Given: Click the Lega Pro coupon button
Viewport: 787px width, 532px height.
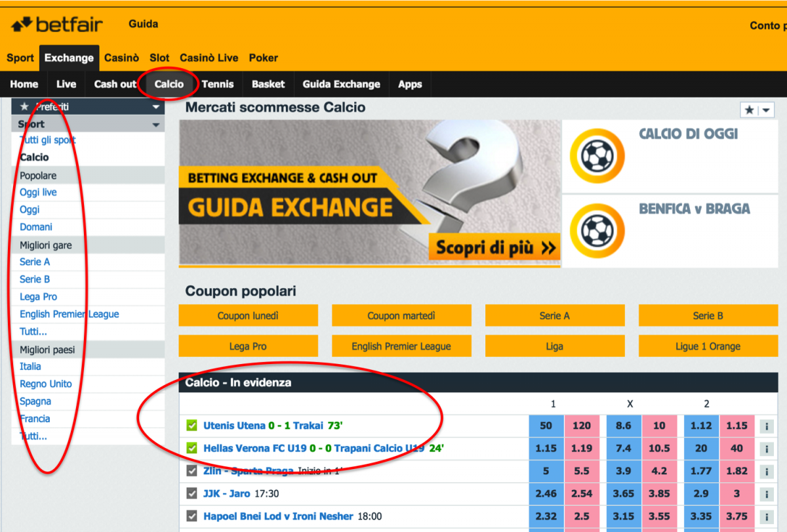Looking at the screenshot, I should pyautogui.click(x=248, y=346).
